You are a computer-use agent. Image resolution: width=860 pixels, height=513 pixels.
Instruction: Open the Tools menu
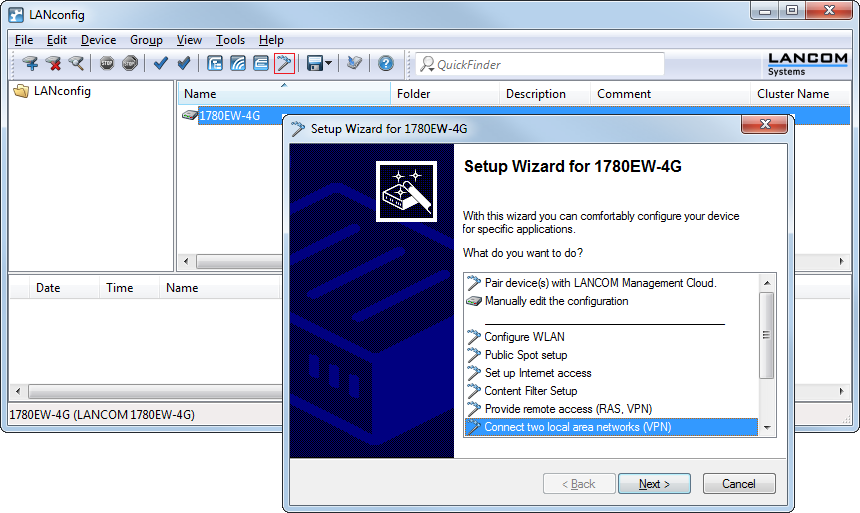230,40
